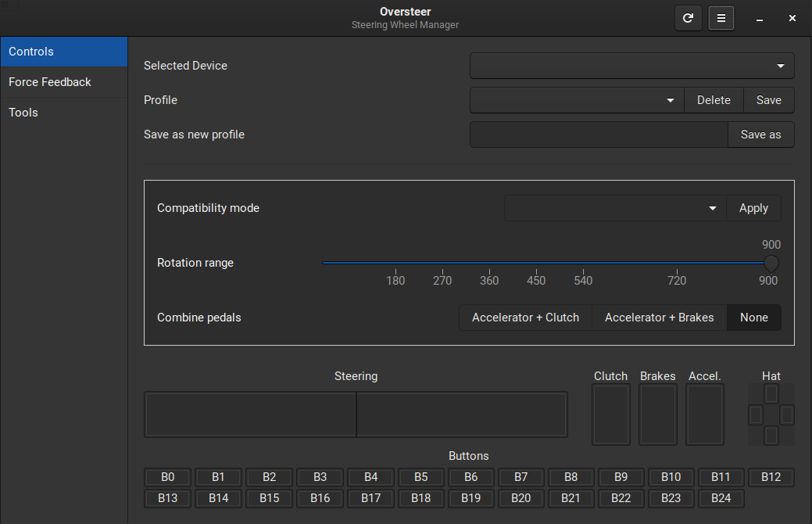Click the B8 button indicator

coord(571,477)
